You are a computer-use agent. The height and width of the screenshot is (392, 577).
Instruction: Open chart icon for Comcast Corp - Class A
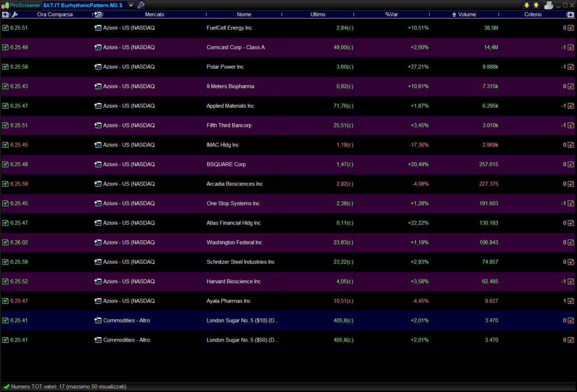pos(98,47)
